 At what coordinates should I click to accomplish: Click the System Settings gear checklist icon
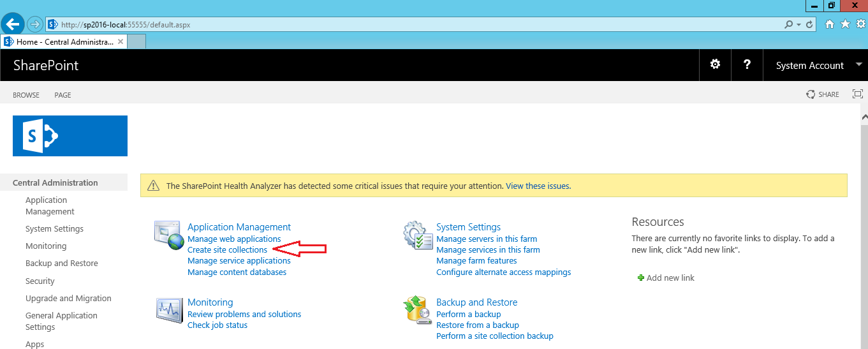pos(418,235)
